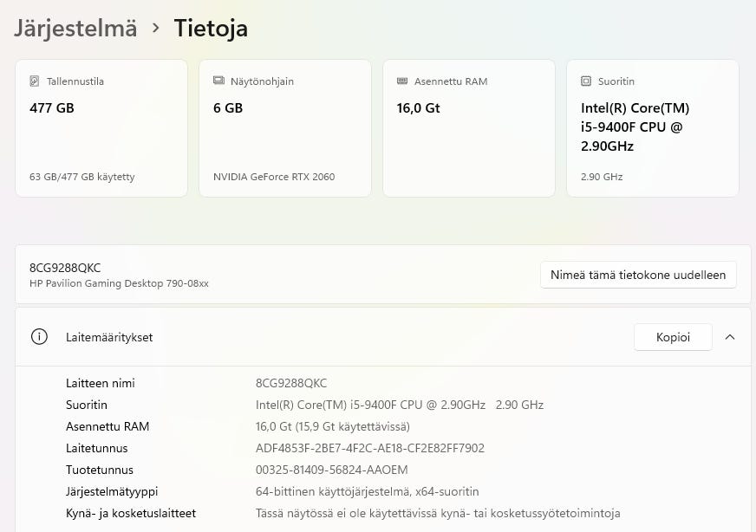Collapse the Laitemääritykset section with chevron
Viewport: 756px width, 532px height.
click(x=730, y=337)
